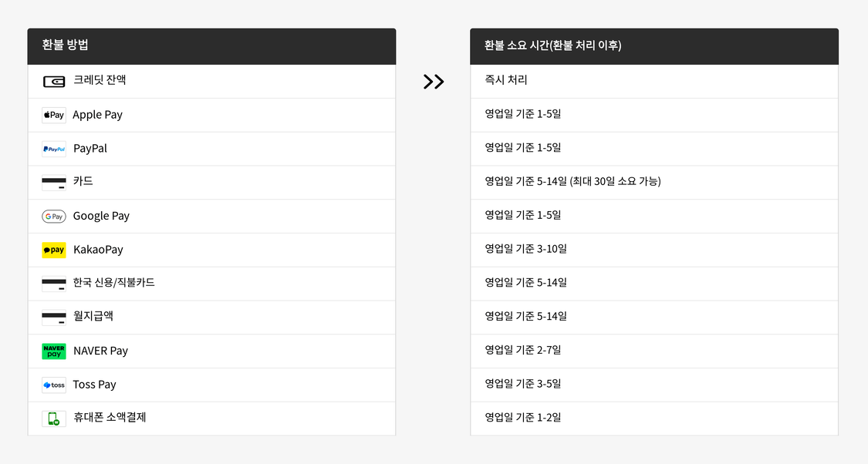
Task: Click the 영업일 기준 3-10일 entry
Action: coord(525,249)
